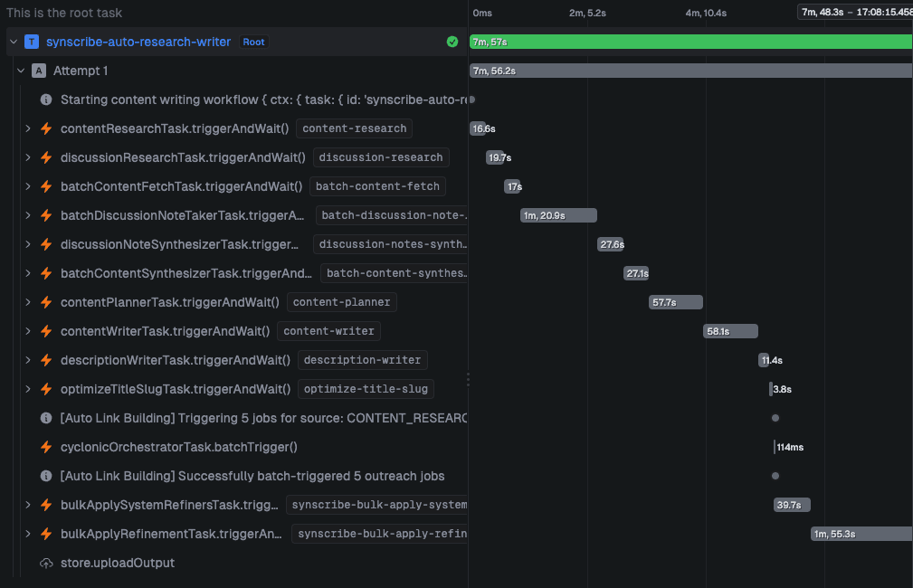This screenshot has width=913, height=588.
Task: Expand contentWriterTask.triggerAndWait() row
Action: [x=28, y=331]
